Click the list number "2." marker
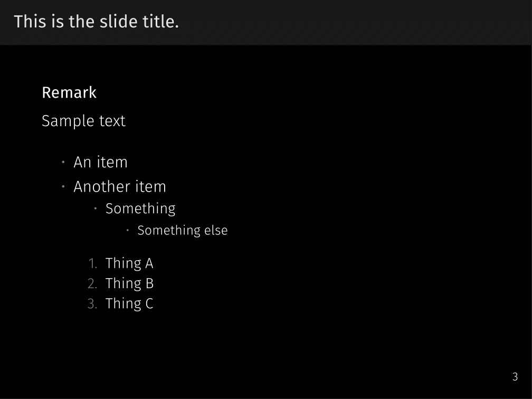532x399 pixels. (92, 283)
